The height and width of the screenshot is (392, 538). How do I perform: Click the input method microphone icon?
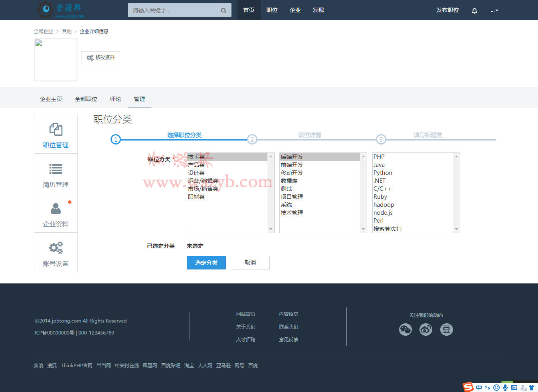(x=505, y=388)
